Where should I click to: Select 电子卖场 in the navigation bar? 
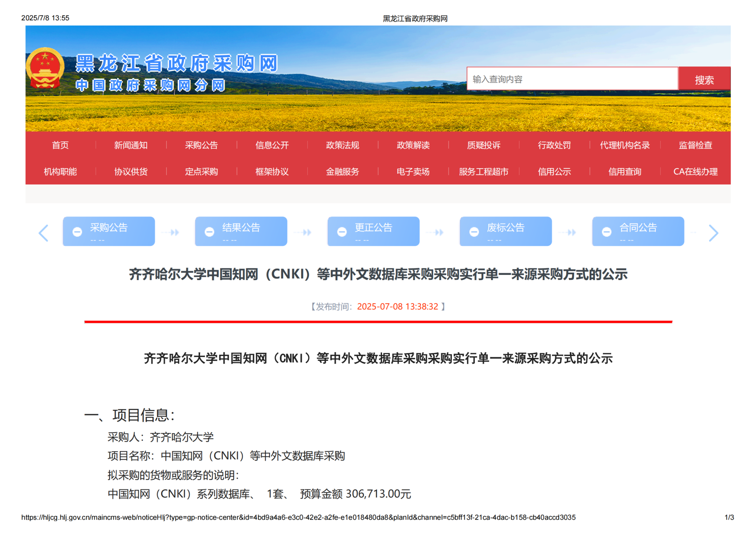coord(413,172)
